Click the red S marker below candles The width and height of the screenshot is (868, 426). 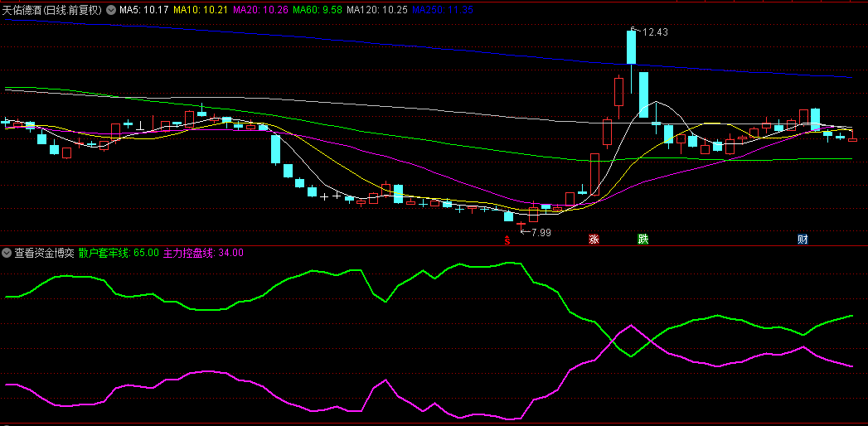507,240
